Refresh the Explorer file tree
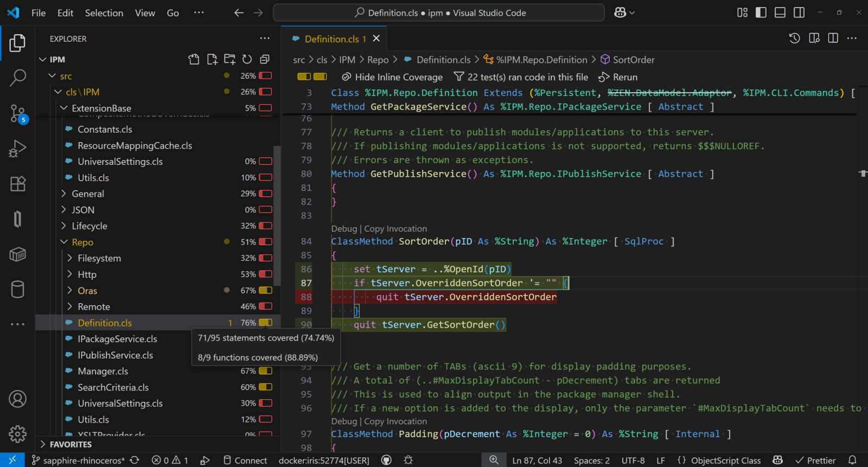 pos(247,60)
